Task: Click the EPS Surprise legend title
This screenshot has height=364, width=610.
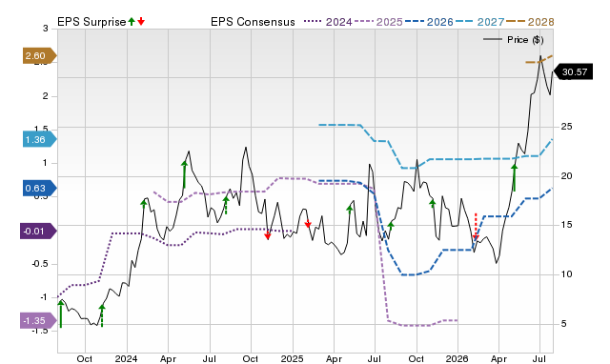Action: coord(91,22)
